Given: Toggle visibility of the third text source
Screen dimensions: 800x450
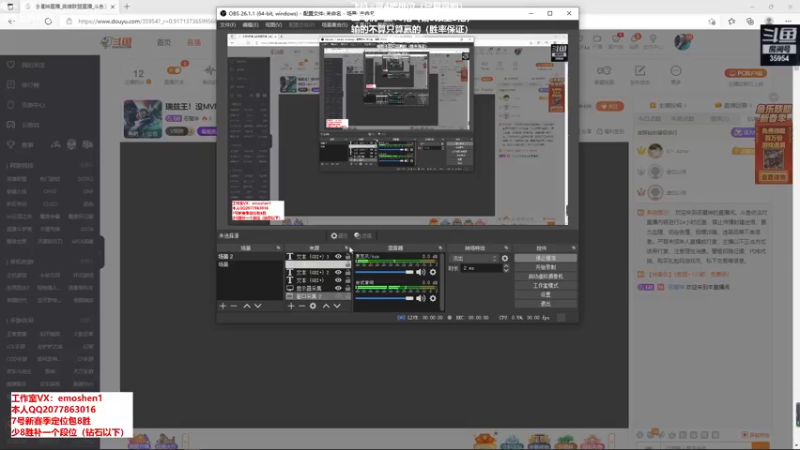Looking at the screenshot, I should [338, 280].
